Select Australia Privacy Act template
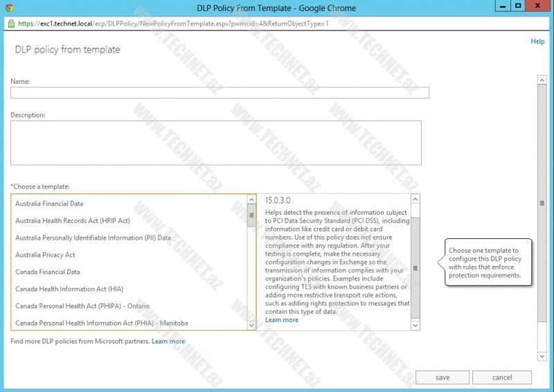The height and width of the screenshot is (392, 554). [45, 255]
